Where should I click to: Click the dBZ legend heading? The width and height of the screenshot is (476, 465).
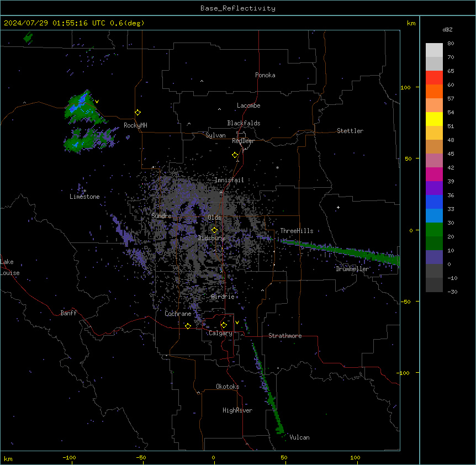(x=447, y=30)
